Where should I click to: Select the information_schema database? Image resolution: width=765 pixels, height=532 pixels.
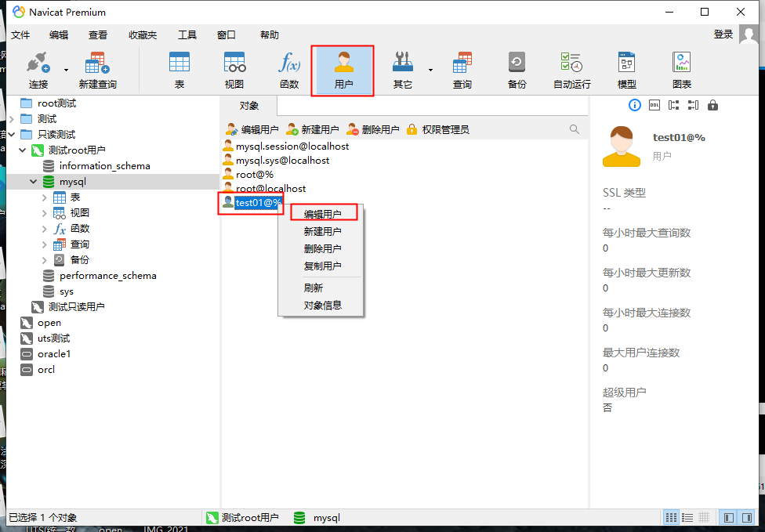click(96, 166)
